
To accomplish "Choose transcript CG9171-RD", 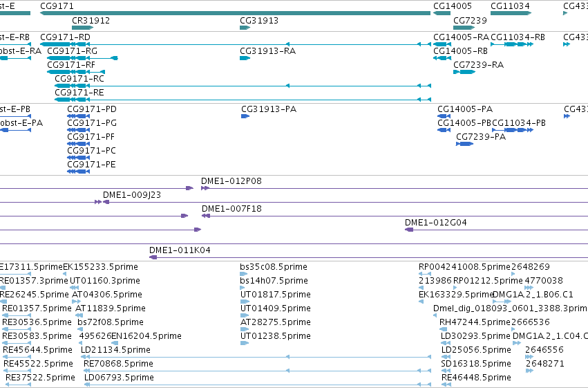I will point(65,37).
